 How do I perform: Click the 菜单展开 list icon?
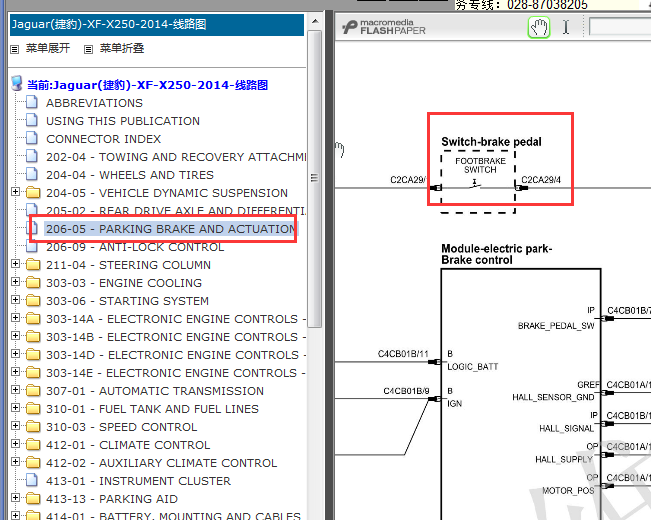click(x=15, y=49)
